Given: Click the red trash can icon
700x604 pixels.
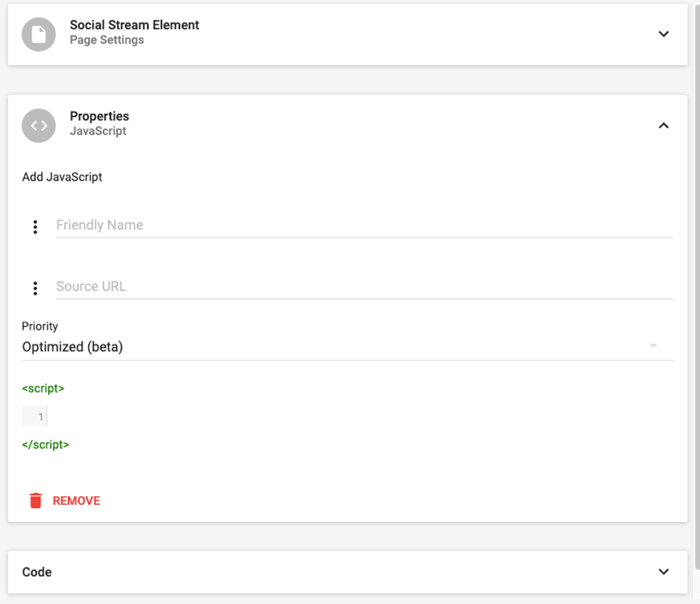Looking at the screenshot, I should [36, 500].
